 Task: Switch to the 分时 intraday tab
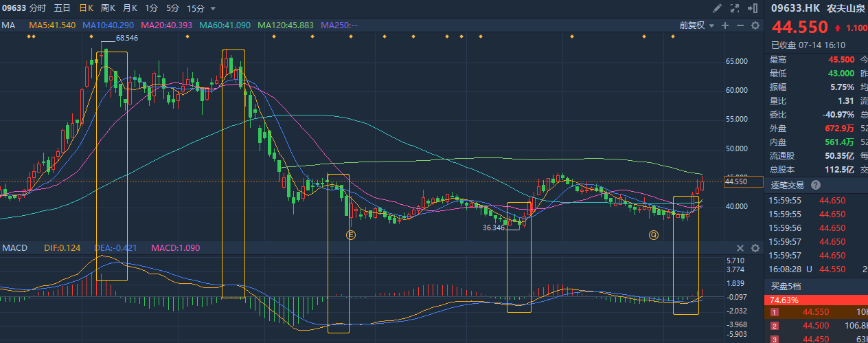(x=38, y=8)
